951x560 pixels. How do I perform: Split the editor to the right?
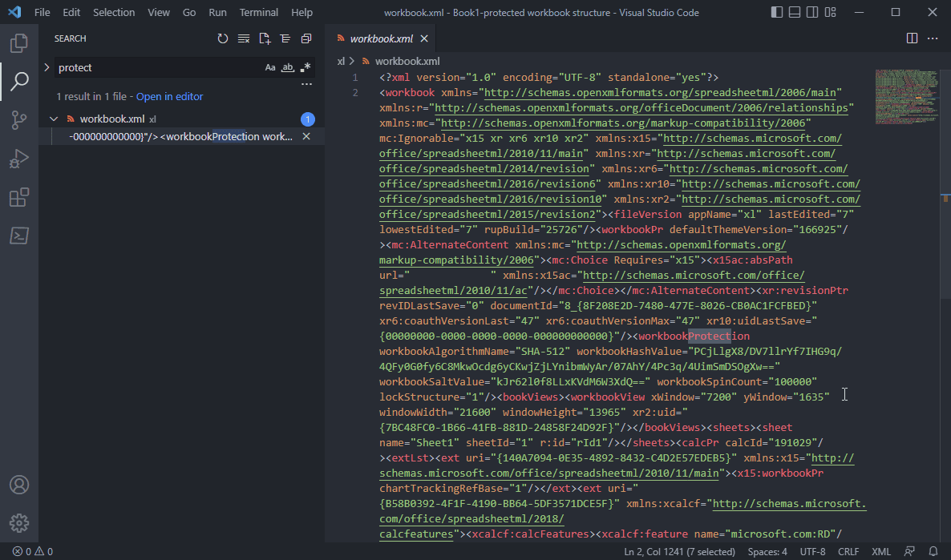[912, 38]
